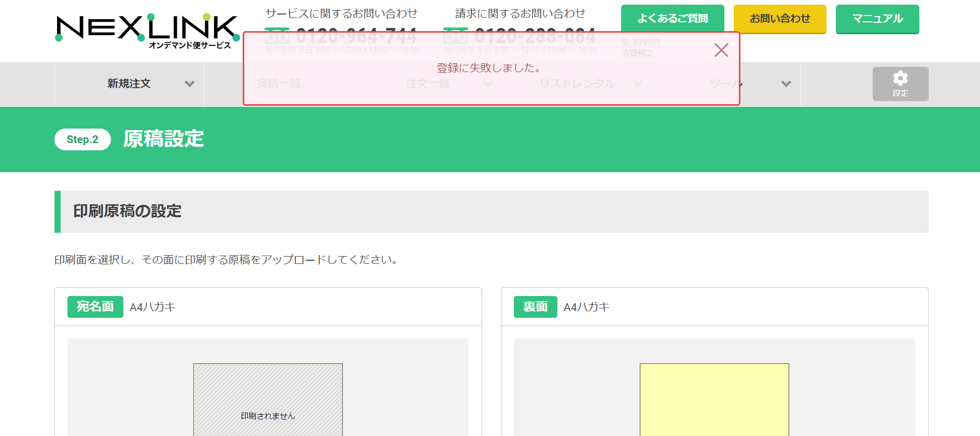Open the settings gear button
This screenshot has height=436, width=980.
(900, 84)
